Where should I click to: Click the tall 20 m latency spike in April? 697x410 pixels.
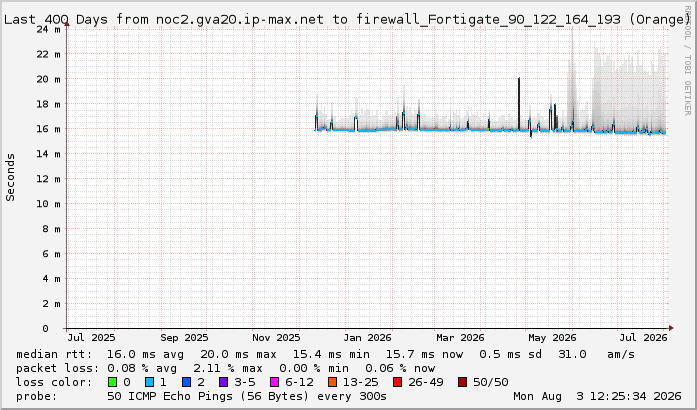point(519,103)
